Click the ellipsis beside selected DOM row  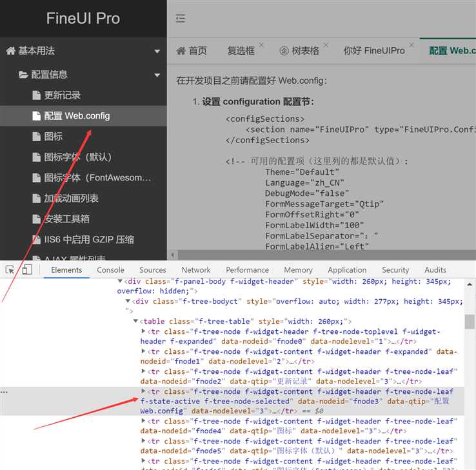tap(4, 392)
